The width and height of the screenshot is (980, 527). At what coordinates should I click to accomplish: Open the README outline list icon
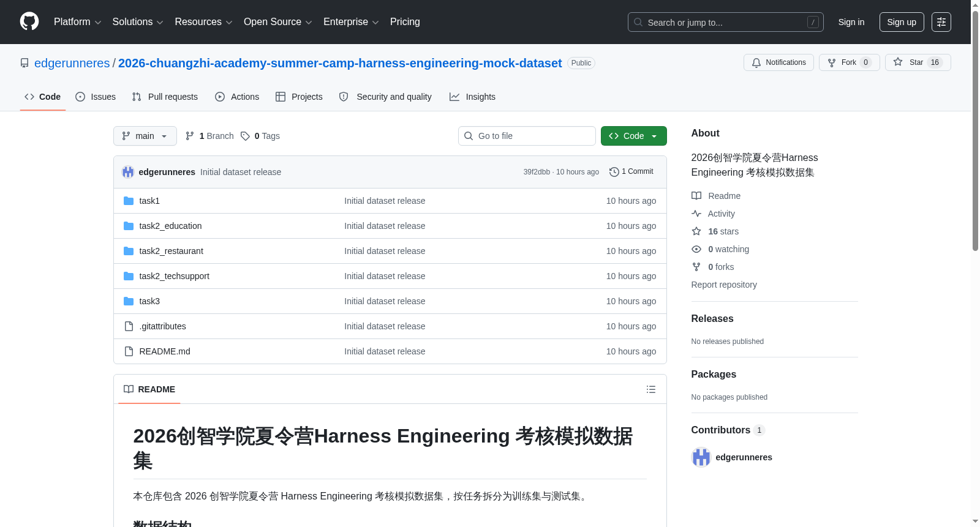tap(651, 389)
